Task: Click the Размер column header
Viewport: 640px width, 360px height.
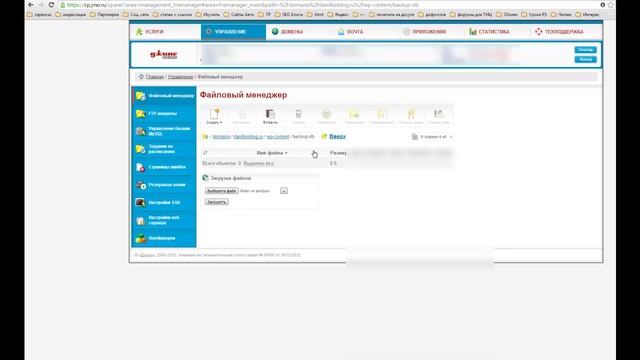Action: [x=338, y=153]
